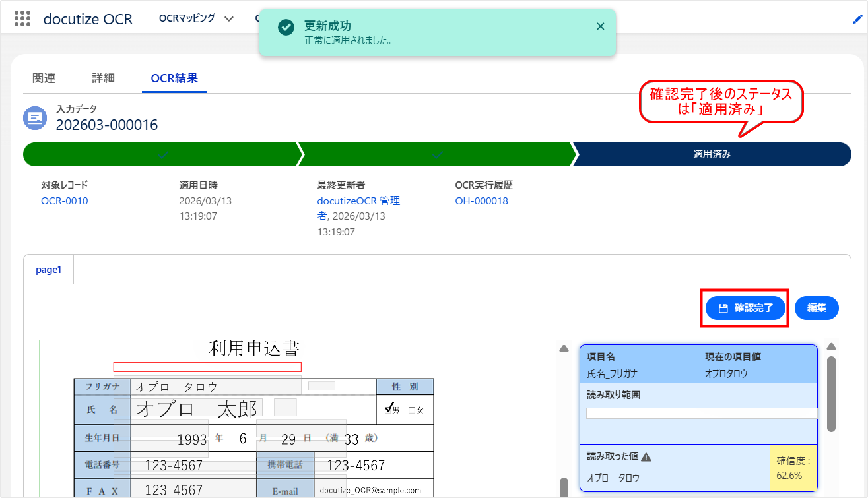Click the green success checkmark icon in the toast
The image size is (868, 498).
point(286,27)
